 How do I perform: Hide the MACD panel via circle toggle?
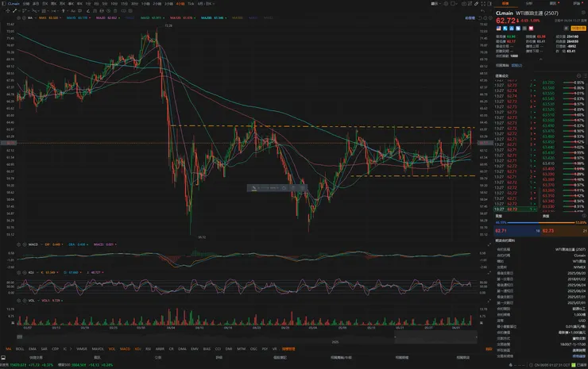pyautogui.click(x=25, y=244)
